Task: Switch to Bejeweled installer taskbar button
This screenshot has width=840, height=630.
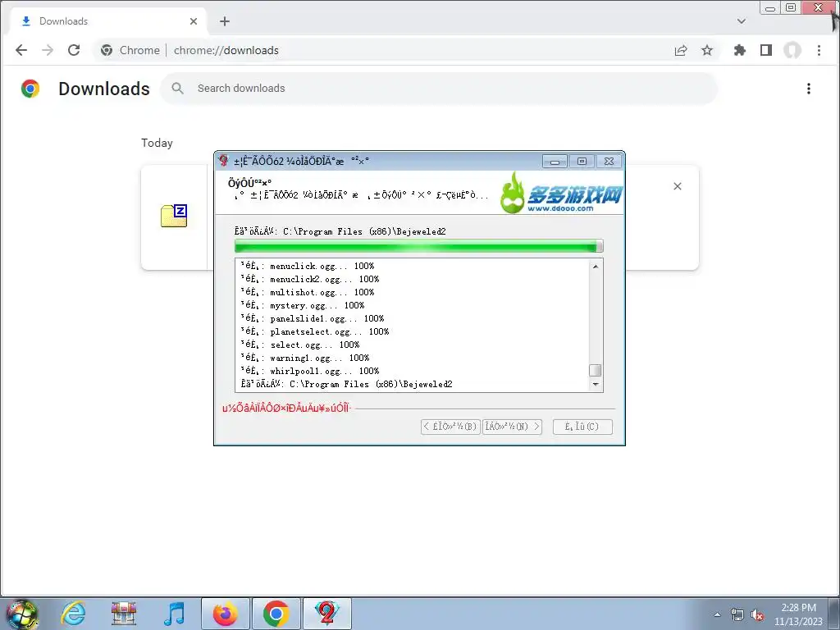Action: click(326, 614)
